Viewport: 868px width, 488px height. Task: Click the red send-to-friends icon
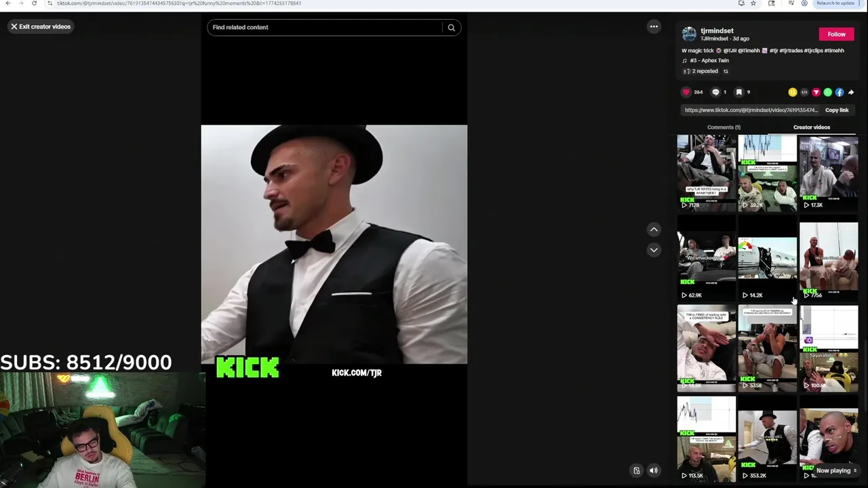816,92
